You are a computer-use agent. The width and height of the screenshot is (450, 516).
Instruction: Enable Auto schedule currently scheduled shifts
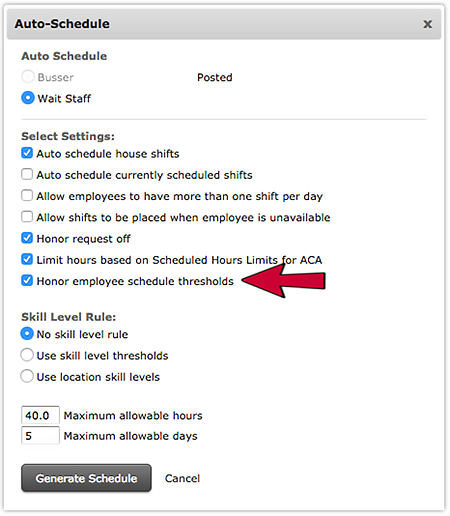click(27, 174)
